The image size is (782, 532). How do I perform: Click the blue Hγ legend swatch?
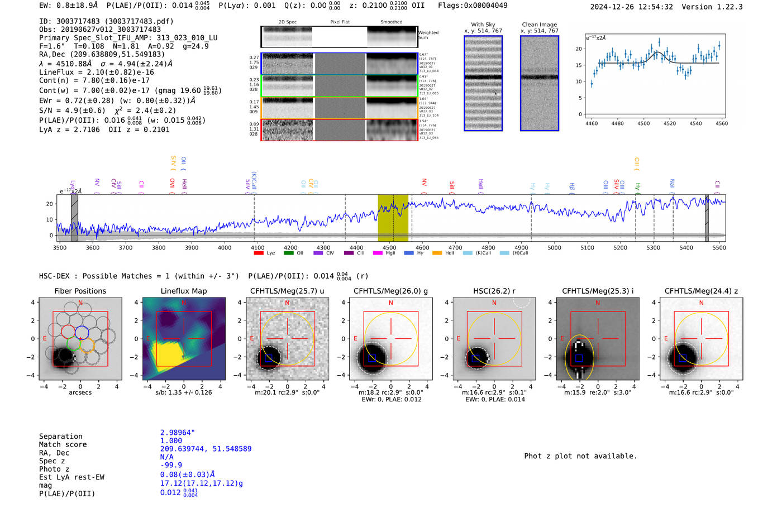pos(409,253)
